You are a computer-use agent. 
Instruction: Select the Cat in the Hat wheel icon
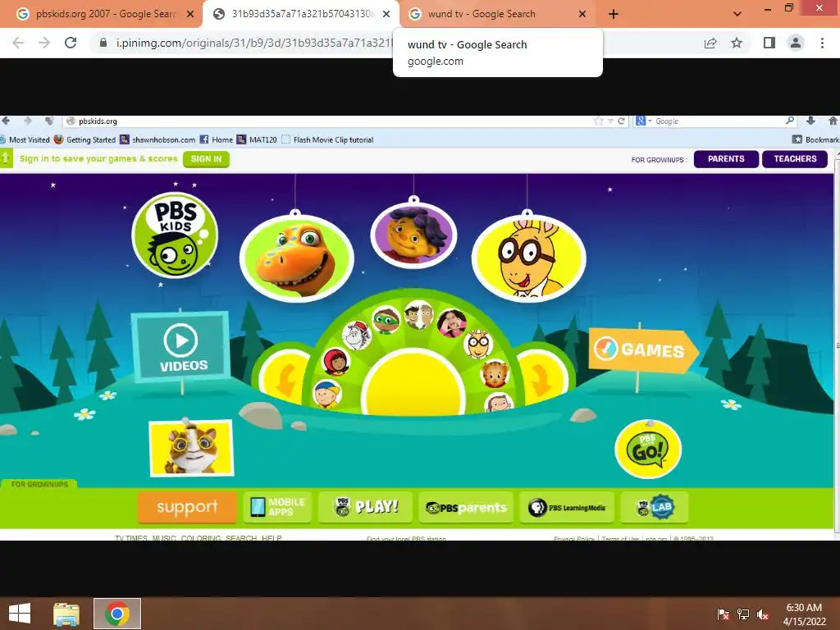(357, 336)
